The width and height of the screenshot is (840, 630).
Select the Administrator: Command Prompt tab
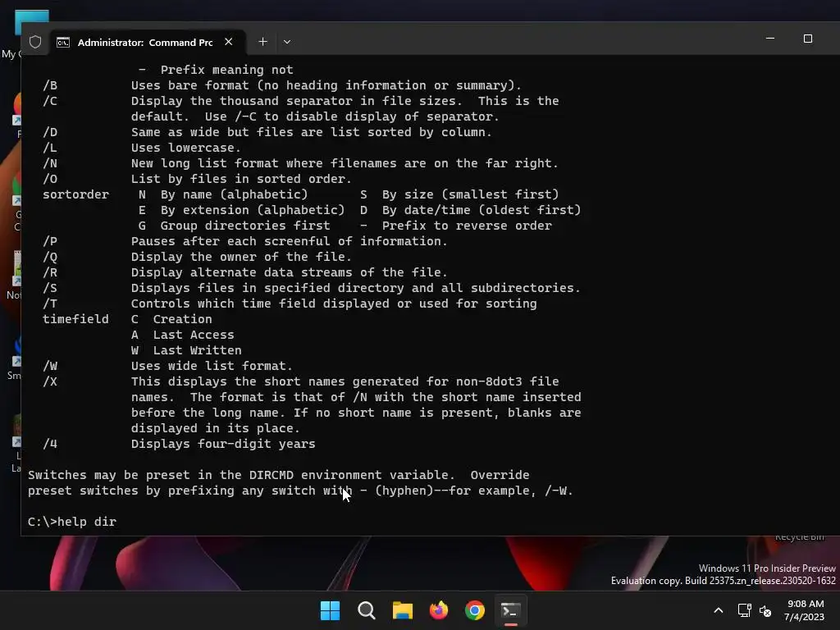point(148,43)
